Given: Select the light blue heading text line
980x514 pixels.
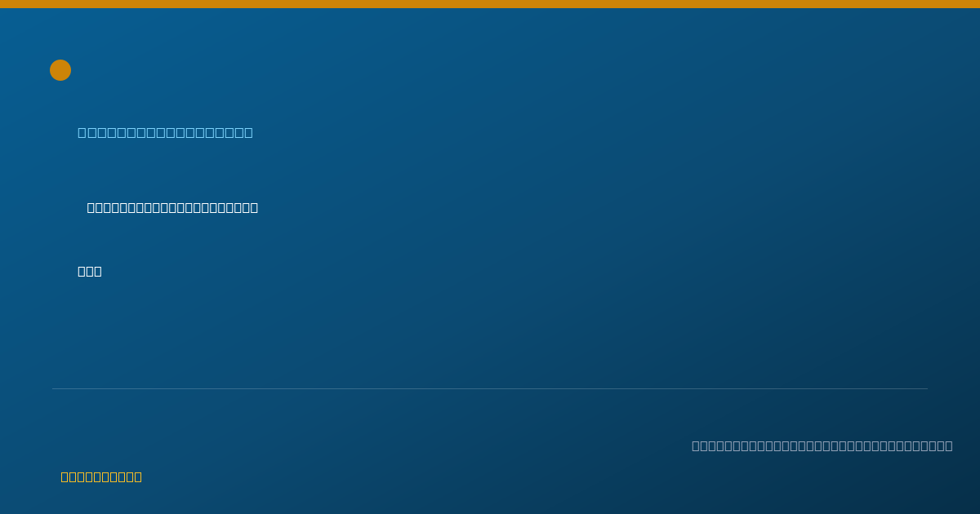Looking at the screenshot, I should (x=165, y=132).
